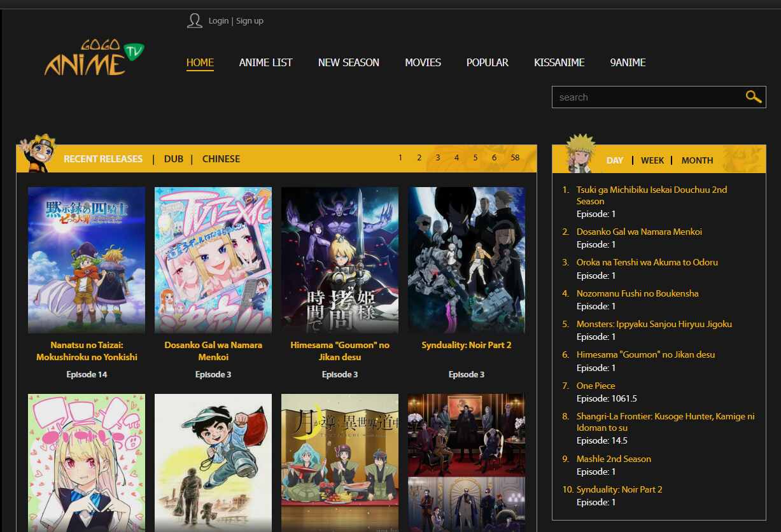
Task: View the CHINESE releases tab
Action: (221, 158)
